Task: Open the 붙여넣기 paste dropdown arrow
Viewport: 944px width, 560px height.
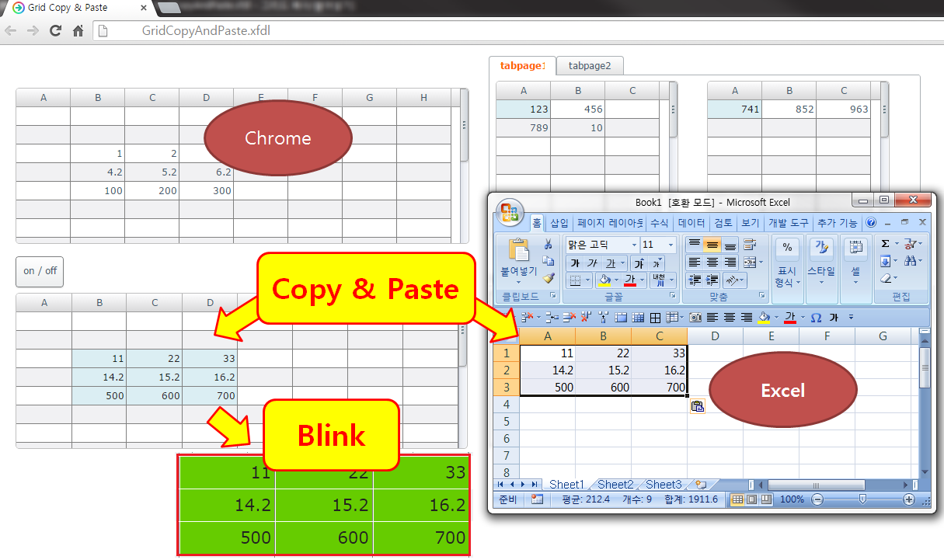Action: (518, 281)
